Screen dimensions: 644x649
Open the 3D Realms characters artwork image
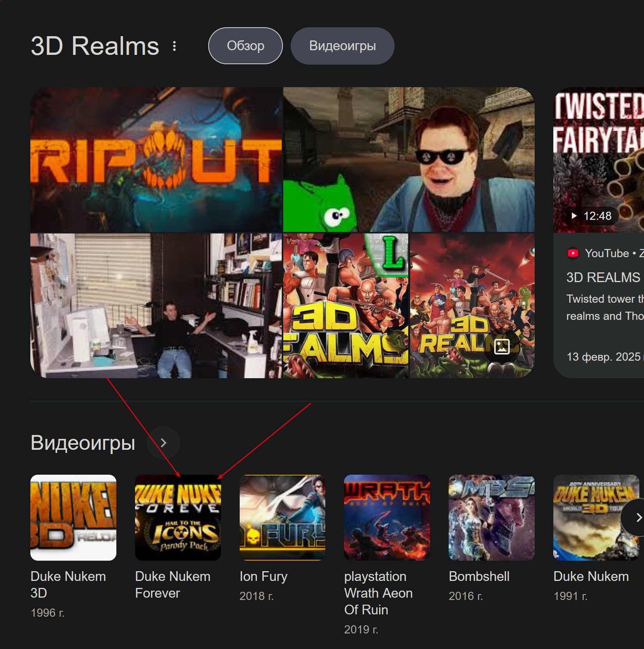point(472,306)
